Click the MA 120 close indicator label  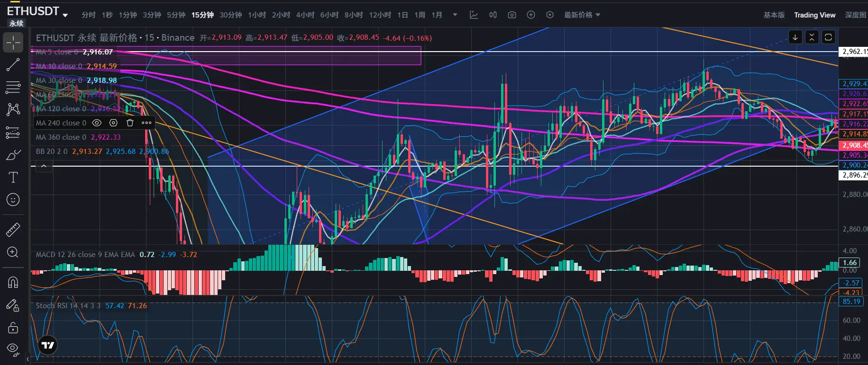tap(61, 109)
